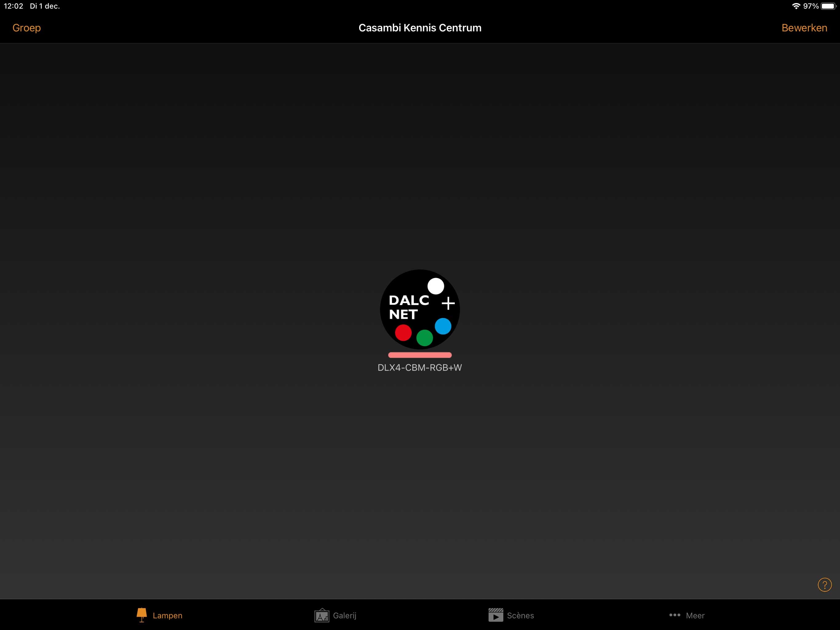The width and height of the screenshot is (840, 630).
Task: Click the Casambi Kennis Centrum title
Action: click(420, 28)
